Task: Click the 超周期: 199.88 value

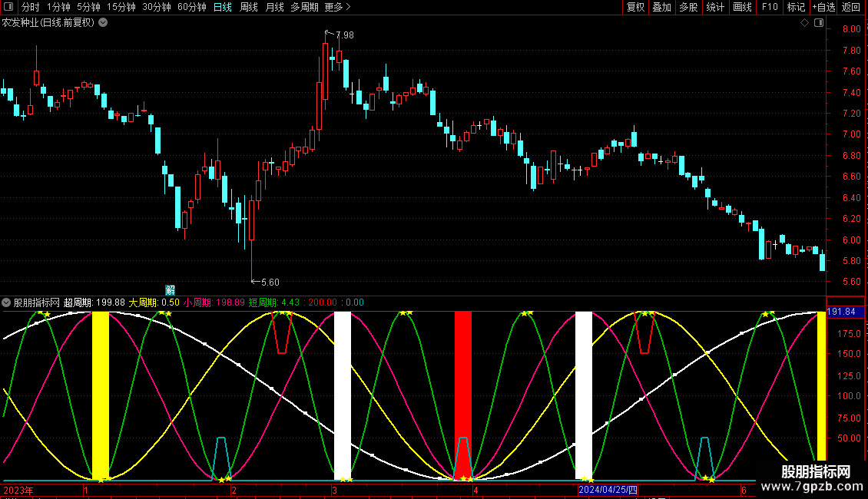Action: [x=94, y=302]
